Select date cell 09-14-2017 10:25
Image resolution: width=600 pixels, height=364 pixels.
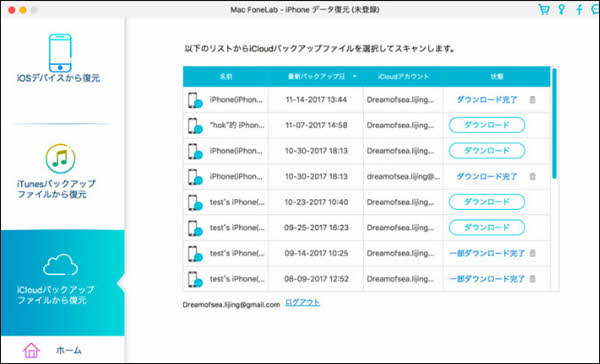pyautogui.click(x=316, y=253)
